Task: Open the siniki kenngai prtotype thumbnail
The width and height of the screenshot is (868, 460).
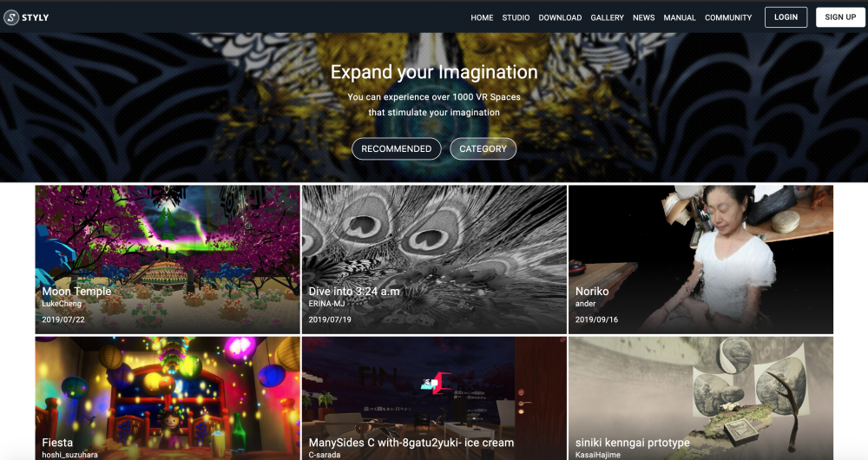Action: [700, 398]
